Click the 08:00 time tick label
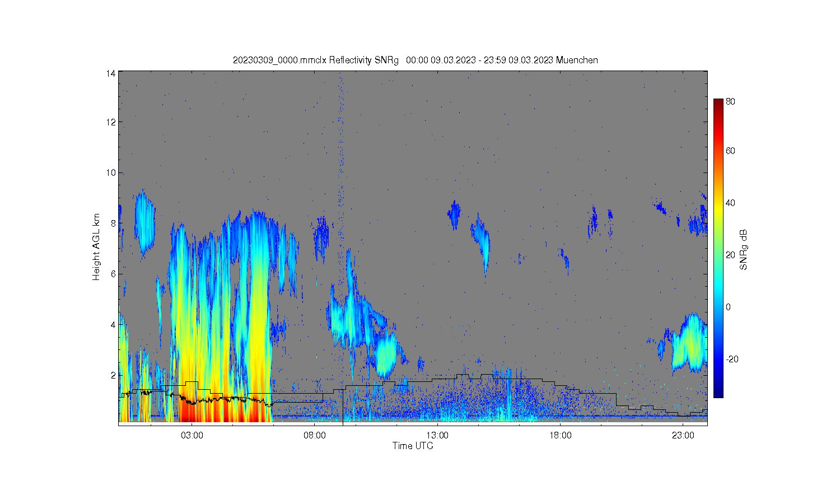This screenshot has width=840, height=504. pyautogui.click(x=315, y=435)
